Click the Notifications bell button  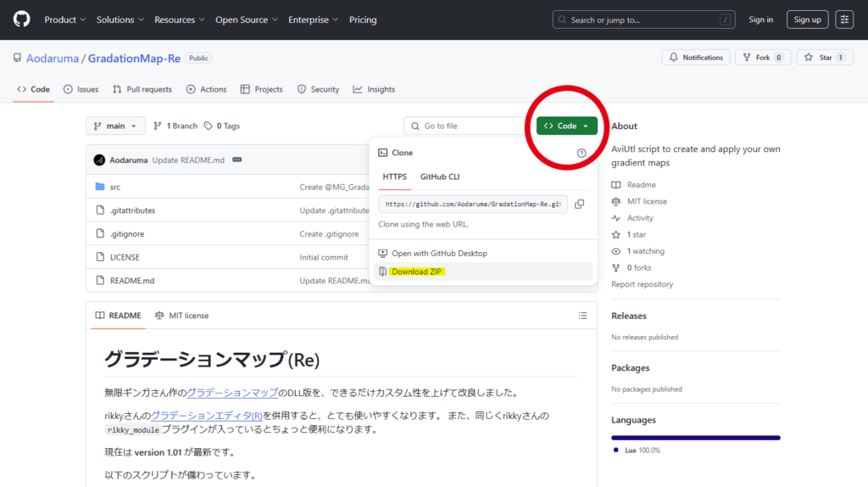click(696, 57)
